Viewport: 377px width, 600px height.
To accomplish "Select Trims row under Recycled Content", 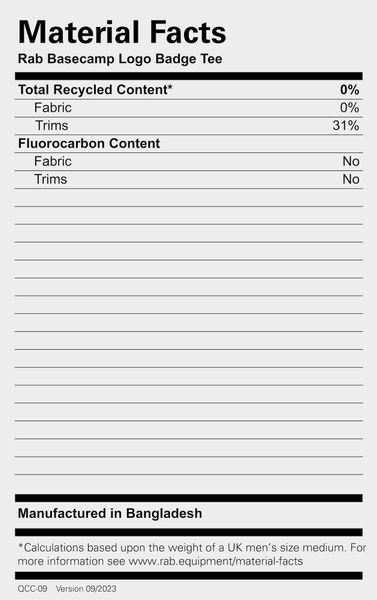I will tap(189, 126).
